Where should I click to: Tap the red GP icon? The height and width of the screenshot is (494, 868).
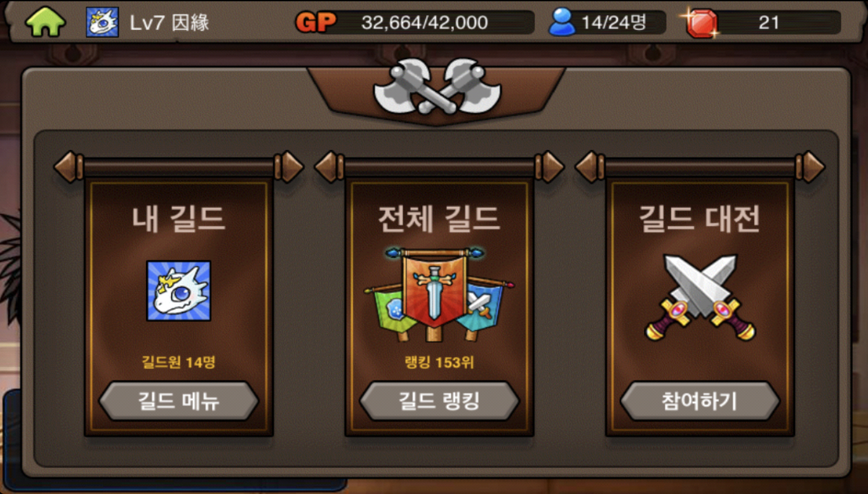click(x=316, y=23)
